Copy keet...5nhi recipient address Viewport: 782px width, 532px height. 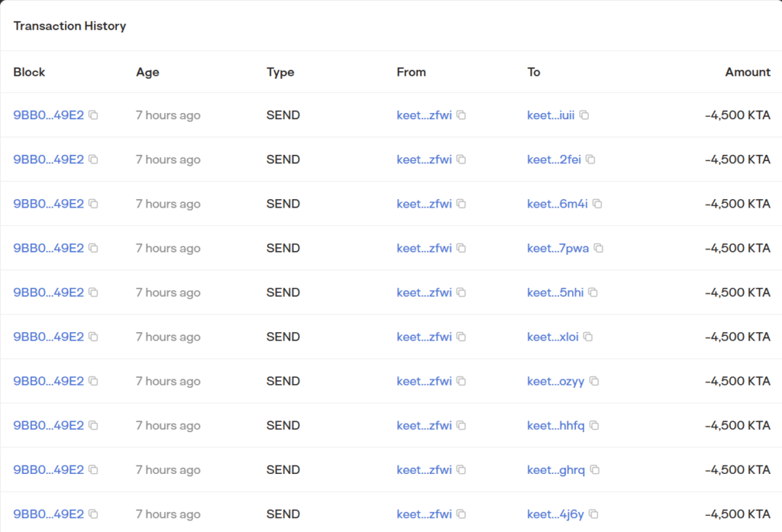tap(593, 292)
